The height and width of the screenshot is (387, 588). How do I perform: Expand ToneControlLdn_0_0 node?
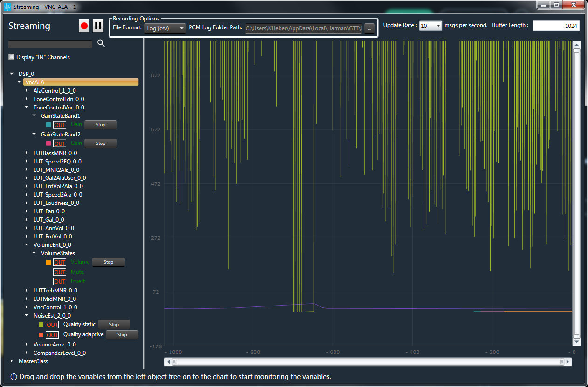click(x=27, y=99)
